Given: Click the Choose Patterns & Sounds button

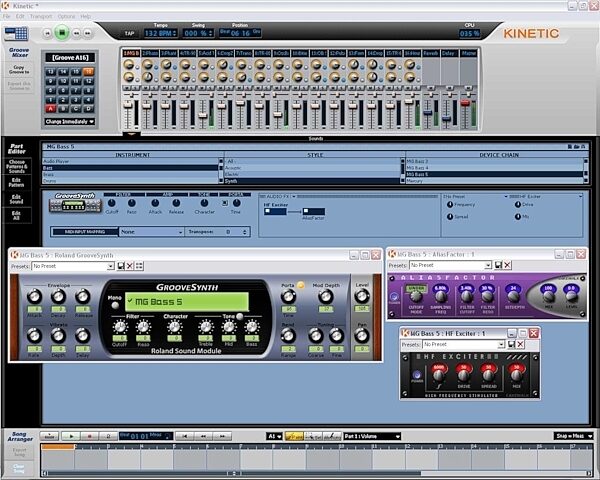Looking at the screenshot, I should click(16, 166).
